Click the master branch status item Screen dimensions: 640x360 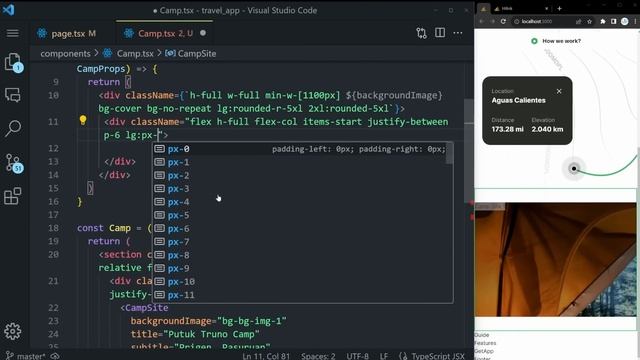25,356
